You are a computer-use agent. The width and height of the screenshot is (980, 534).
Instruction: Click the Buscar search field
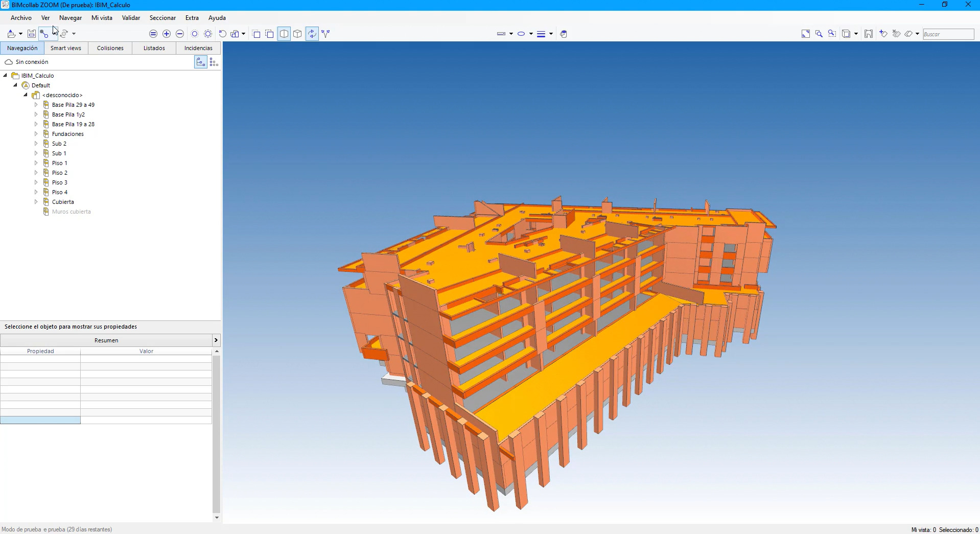click(948, 34)
